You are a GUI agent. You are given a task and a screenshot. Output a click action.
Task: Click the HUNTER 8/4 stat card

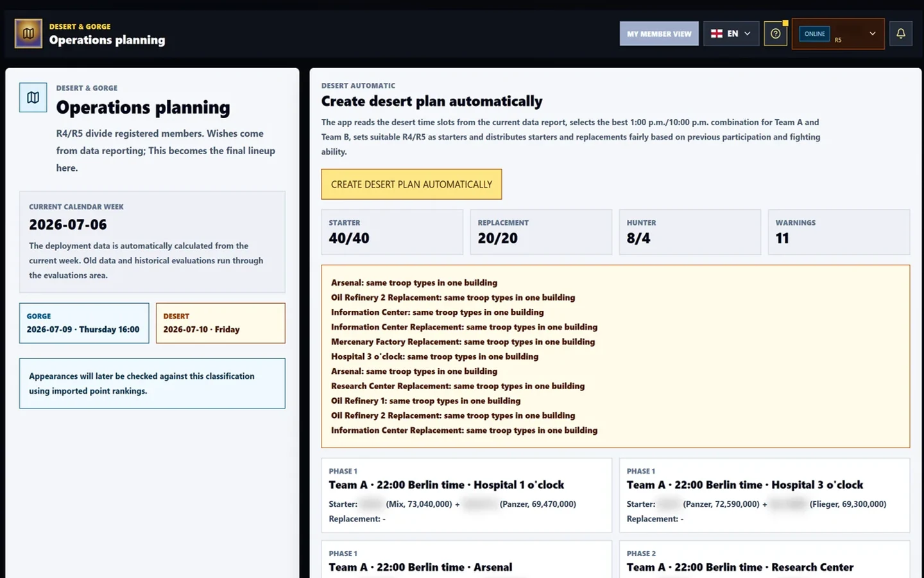click(x=690, y=232)
